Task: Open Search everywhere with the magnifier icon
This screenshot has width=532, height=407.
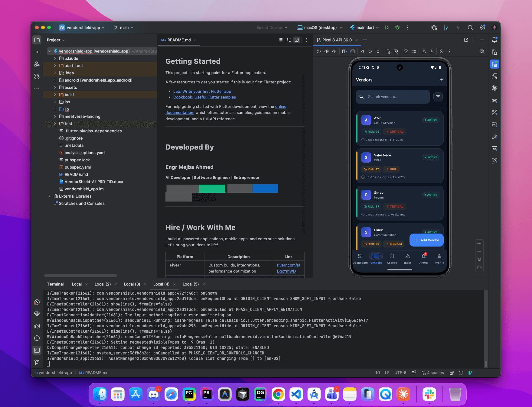Action: point(470,27)
